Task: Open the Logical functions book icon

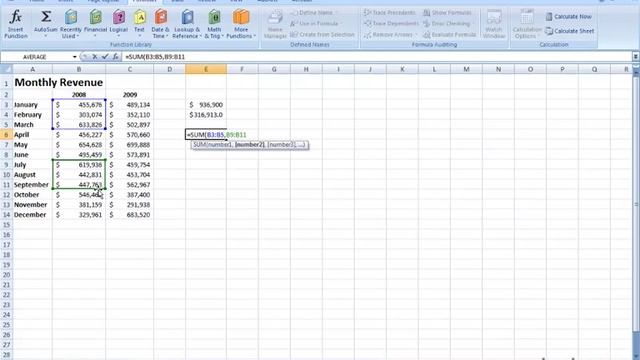Action: pos(119,17)
